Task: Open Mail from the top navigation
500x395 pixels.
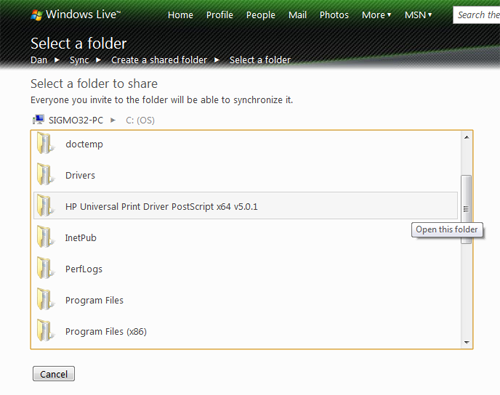Action: 297,15
